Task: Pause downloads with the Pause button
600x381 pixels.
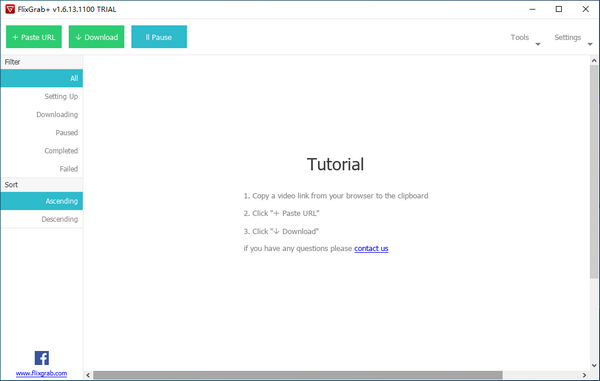Action: [159, 37]
